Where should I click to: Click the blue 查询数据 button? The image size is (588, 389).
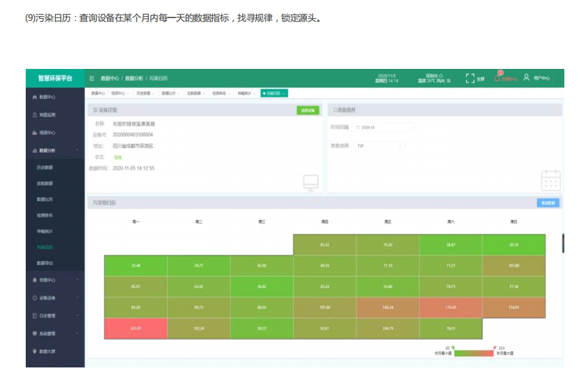[x=548, y=203]
